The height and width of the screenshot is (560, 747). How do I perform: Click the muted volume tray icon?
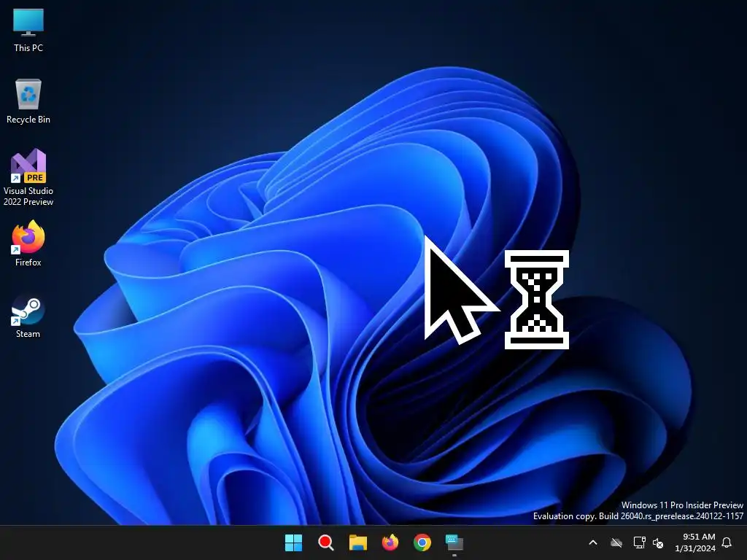pos(658,542)
